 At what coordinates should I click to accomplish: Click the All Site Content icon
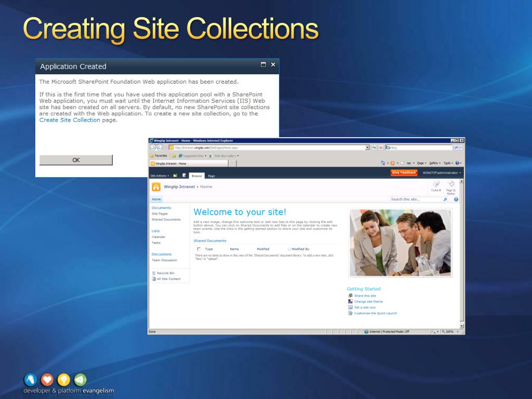(x=154, y=279)
